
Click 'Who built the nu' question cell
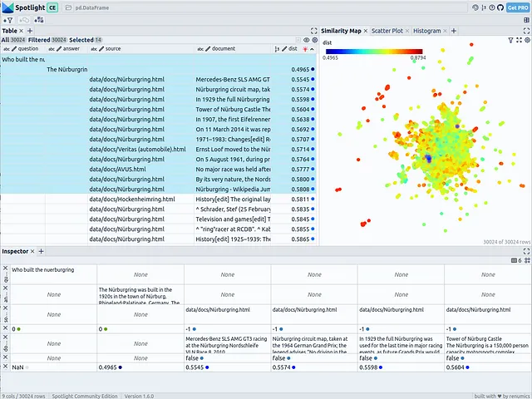(x=23, y=59)
